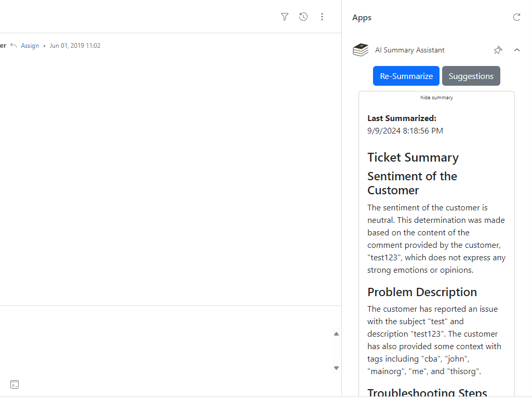This screenshot has width=532, height=399.
Task: Click the reply arrow beside Assign
Action: [x=14, y=46]
